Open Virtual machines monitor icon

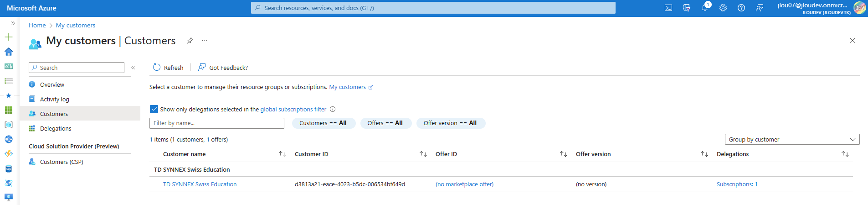pos(9,198)
